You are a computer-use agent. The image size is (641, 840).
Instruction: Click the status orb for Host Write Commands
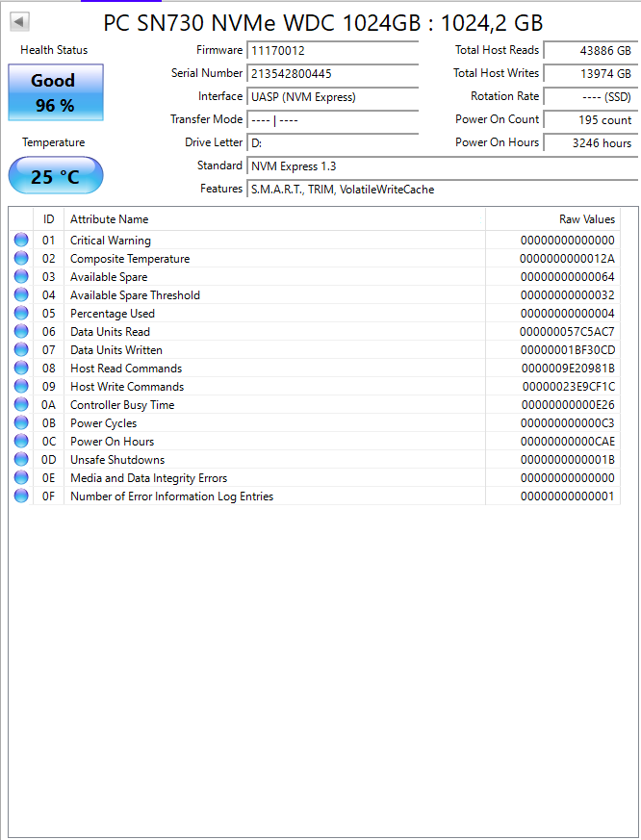tap(21, 386)
